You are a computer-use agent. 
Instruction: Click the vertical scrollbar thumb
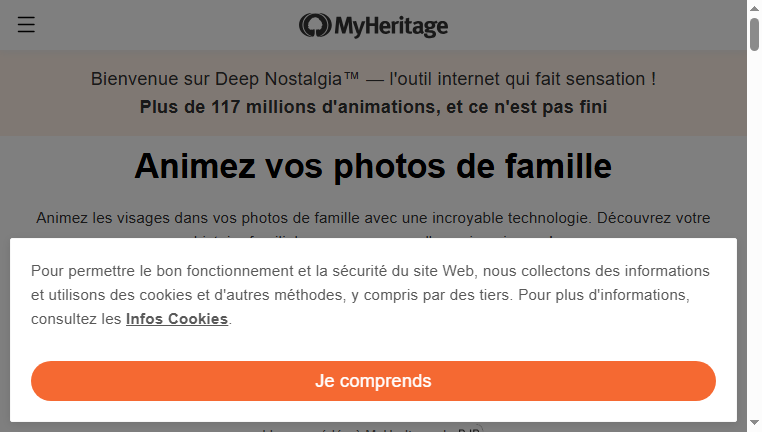tap(754, 34)
